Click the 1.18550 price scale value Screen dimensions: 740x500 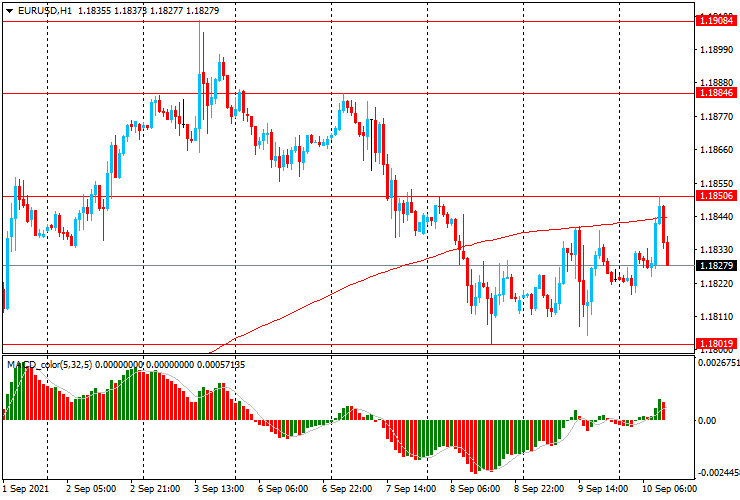717,184
